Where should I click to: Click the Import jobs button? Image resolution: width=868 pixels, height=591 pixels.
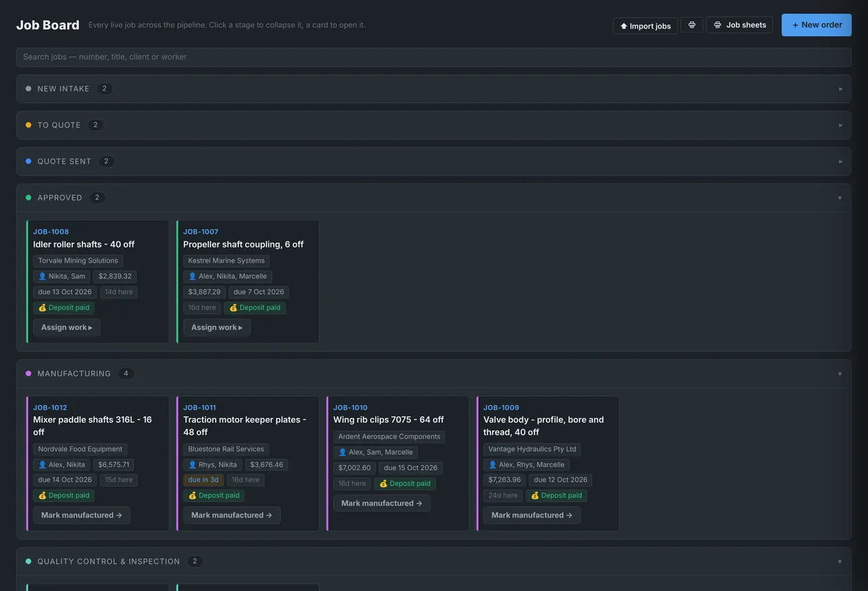click(645, 26)
